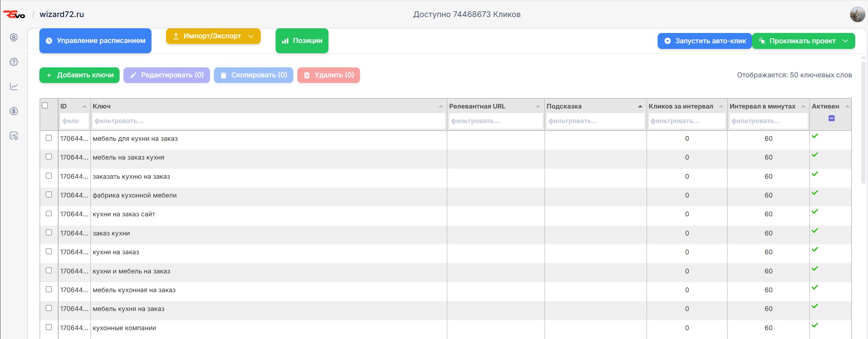868x339 pixels.
Task: Click the user avatar in the top corner
Action: [858, 14]
